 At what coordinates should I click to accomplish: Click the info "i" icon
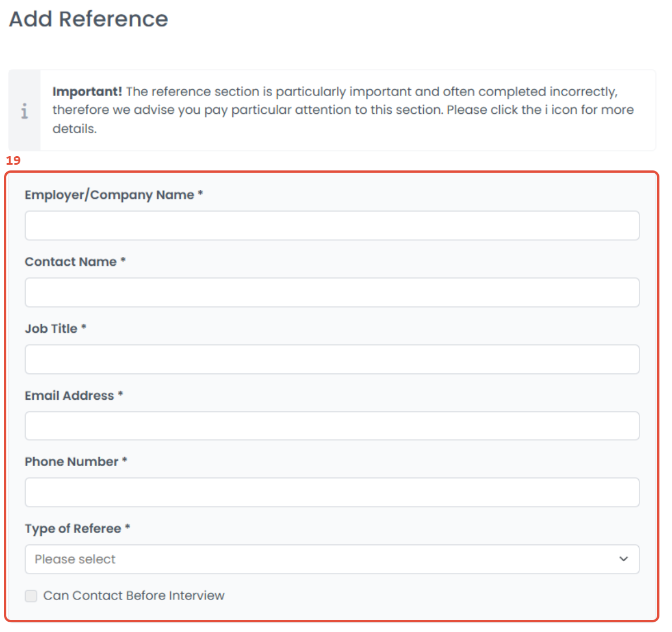(24, 111)
